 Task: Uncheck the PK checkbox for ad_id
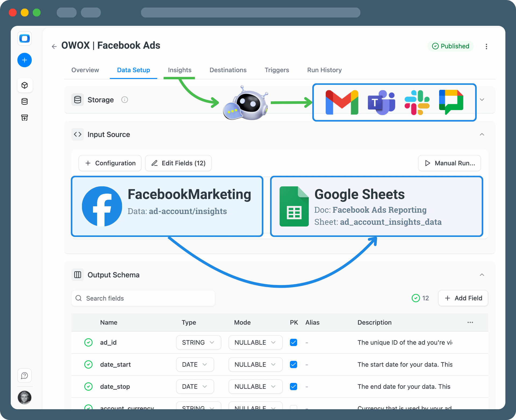[293, 342]
